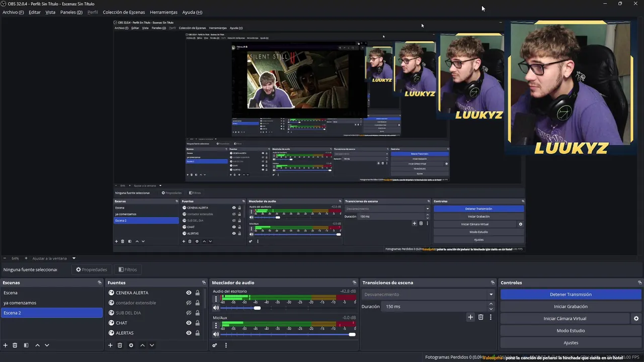Show the contador extensible source
The image size is (644, 362).
point(189,303)
